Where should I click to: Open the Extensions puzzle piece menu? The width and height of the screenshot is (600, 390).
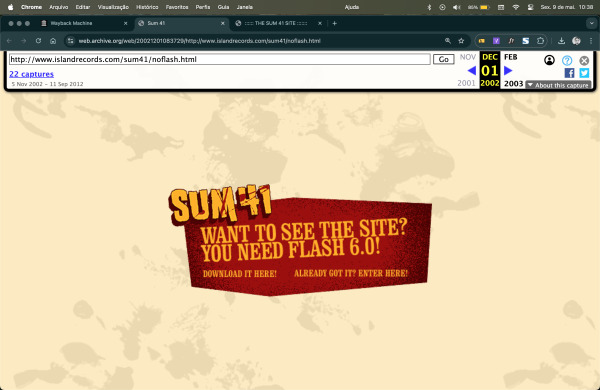[x=540, y=41]
